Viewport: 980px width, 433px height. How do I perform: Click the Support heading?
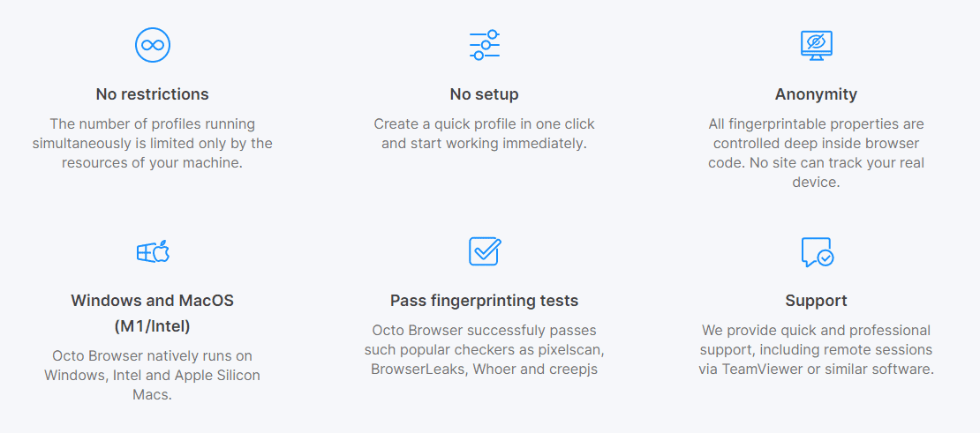point(816,301)
